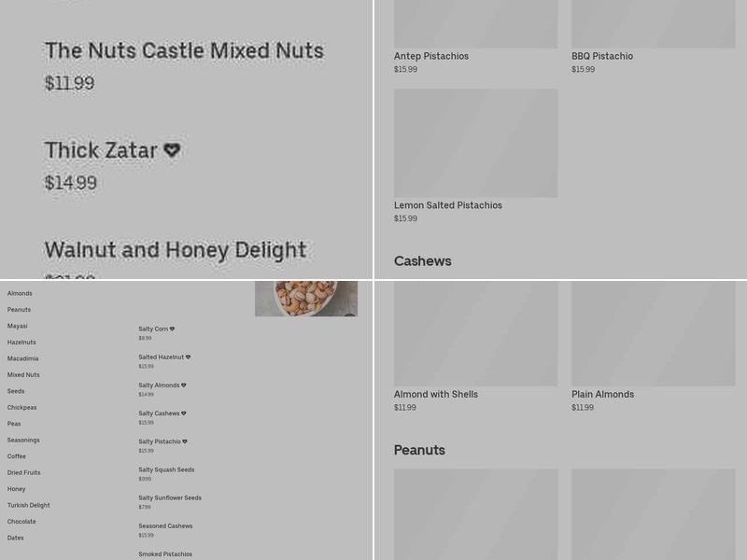Image resolution: width=747 pixels, height=560 pixels.
Task: Open the Antep Pistachios image tile
Action: pos(475,23)
